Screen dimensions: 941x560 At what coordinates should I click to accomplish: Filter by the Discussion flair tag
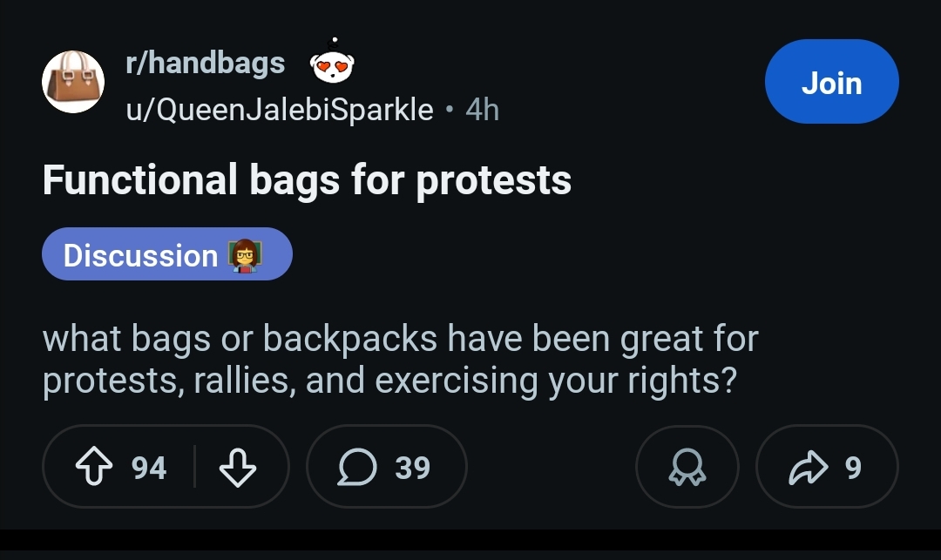click(x=166, y=254)
